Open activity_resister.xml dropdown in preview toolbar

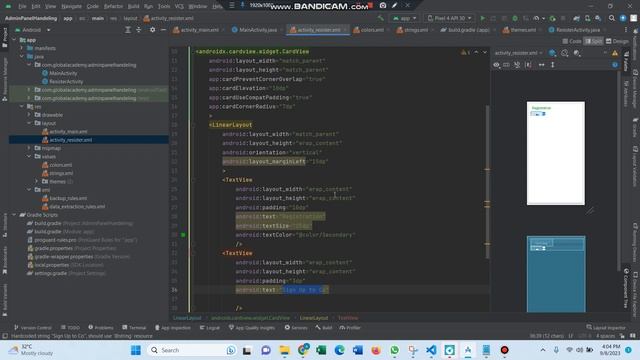(518, 53)
